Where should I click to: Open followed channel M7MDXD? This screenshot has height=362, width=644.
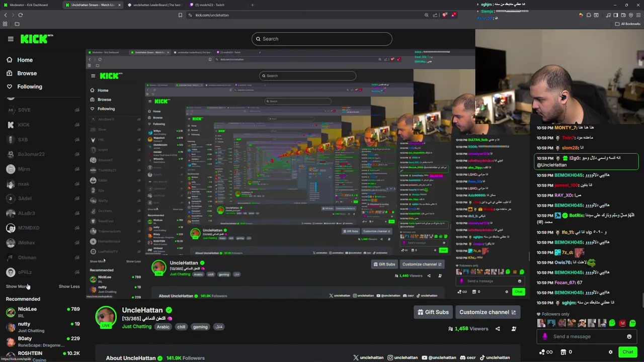(x=42, y=228)
